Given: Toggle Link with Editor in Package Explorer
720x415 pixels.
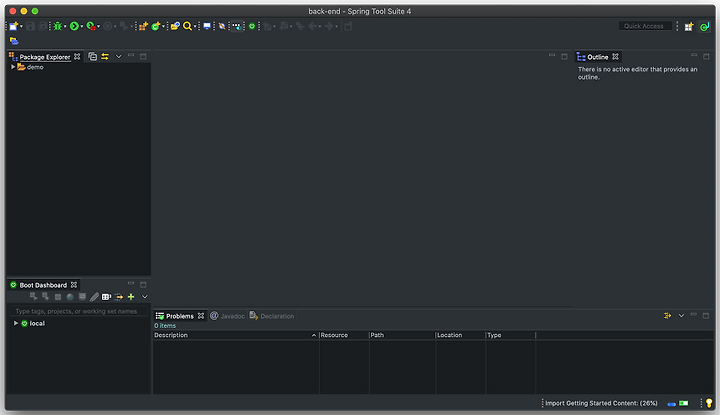Looking at the screenshot, I should point(105,56).
